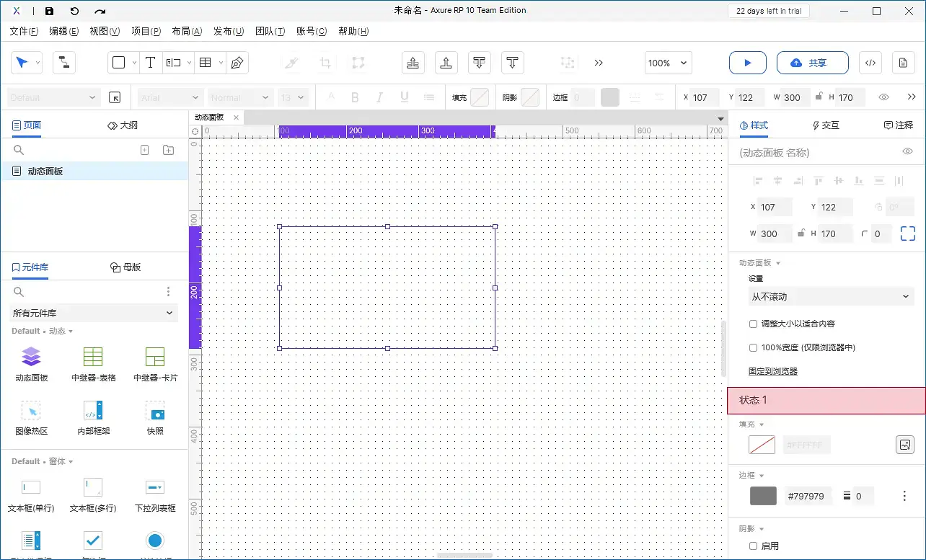Click the save disk icon
Screen dimensions: 926x560
[49, 11]
